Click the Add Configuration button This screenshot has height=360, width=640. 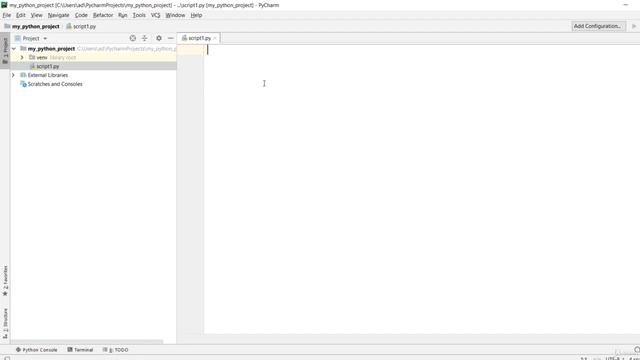598,26
